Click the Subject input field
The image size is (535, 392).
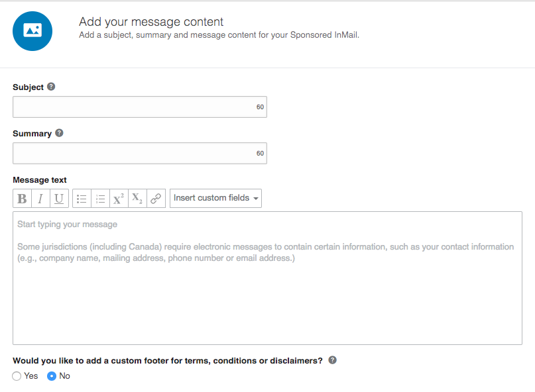(x=140, y=107)
